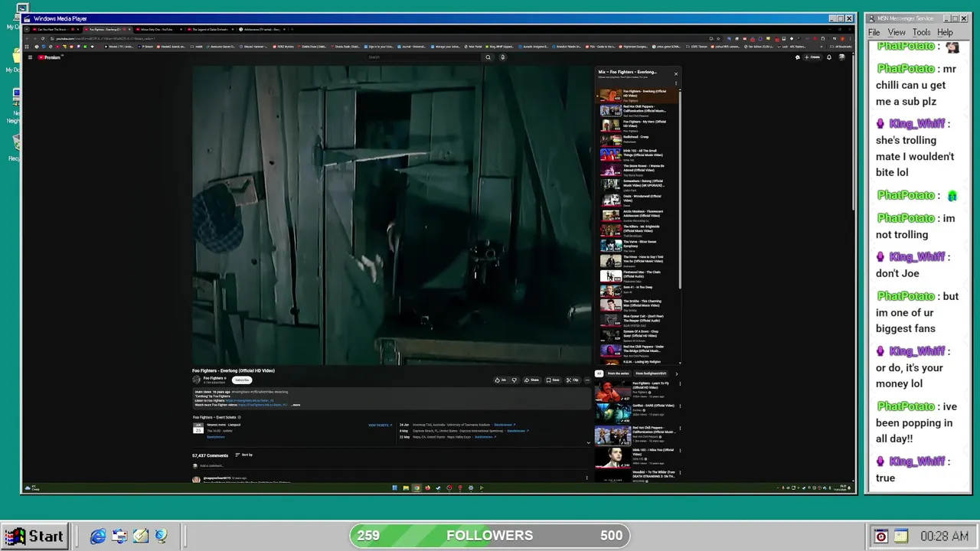Click the YouTube Premium logo
The image size is (980, 551).
(49, 57)
